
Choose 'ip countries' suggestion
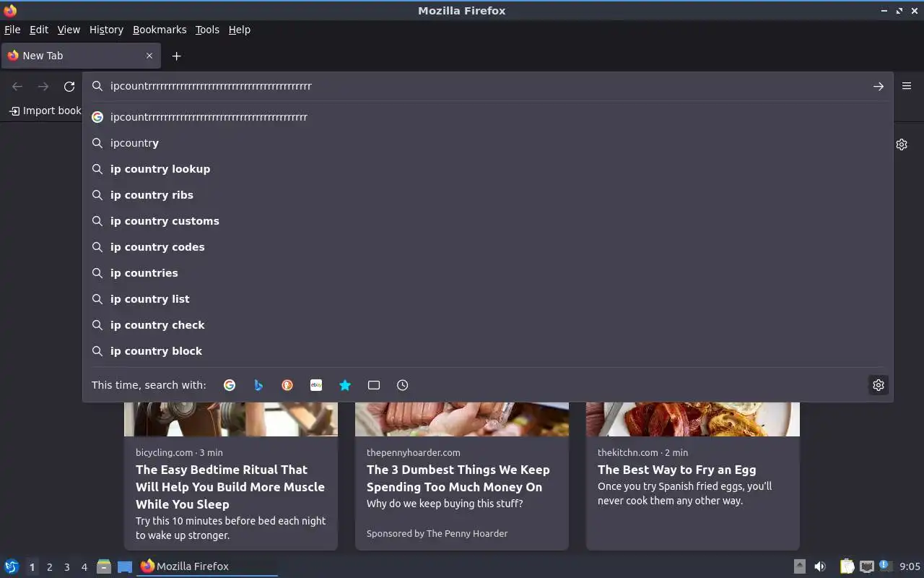click(488, 273)
